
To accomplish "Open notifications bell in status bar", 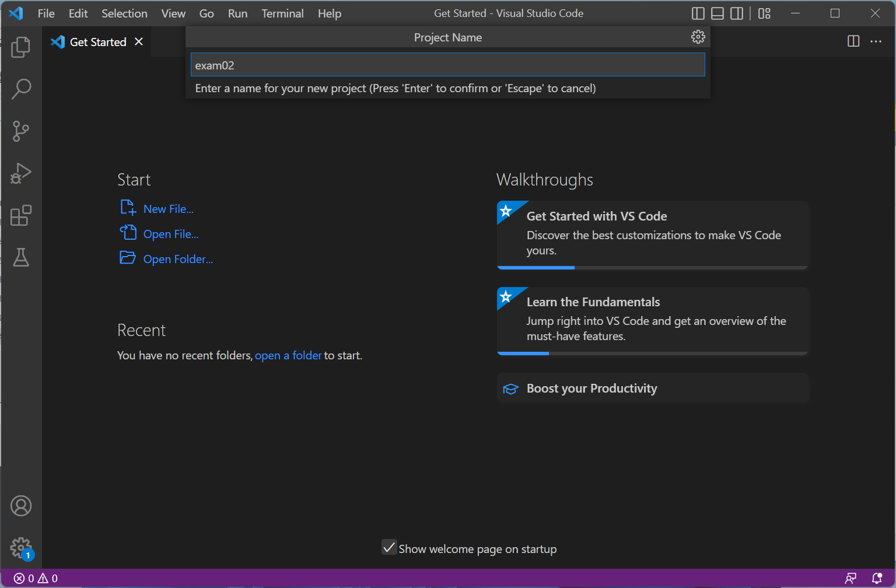I will (877, 578).
